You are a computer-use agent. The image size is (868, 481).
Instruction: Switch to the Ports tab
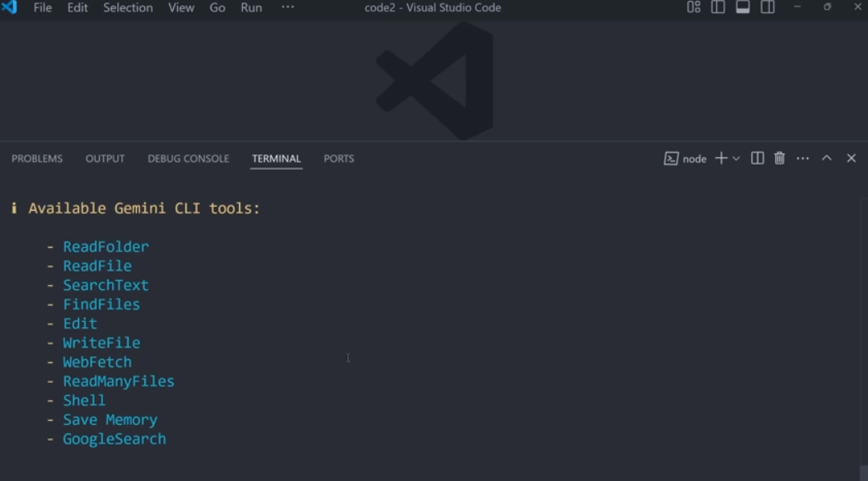339,159
